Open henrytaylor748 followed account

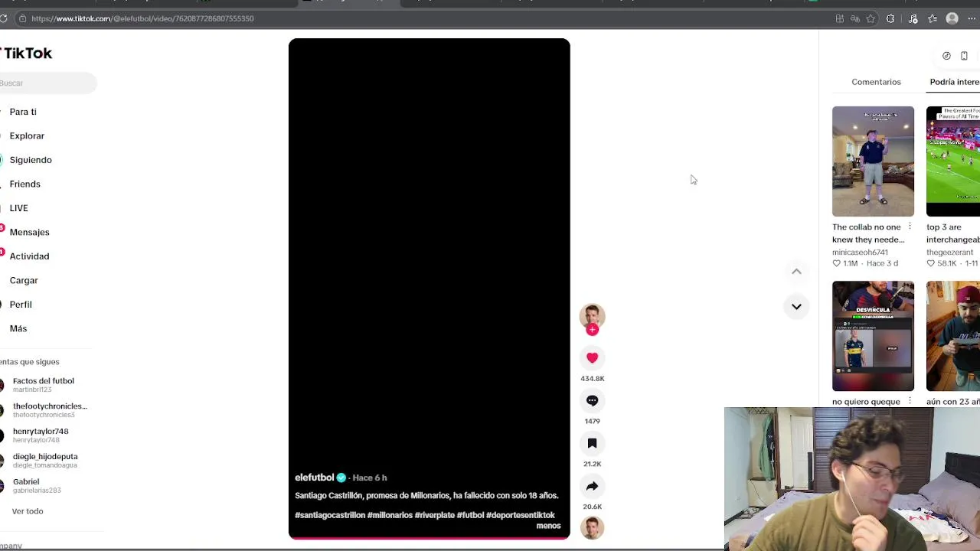click(x=40, y=435)
